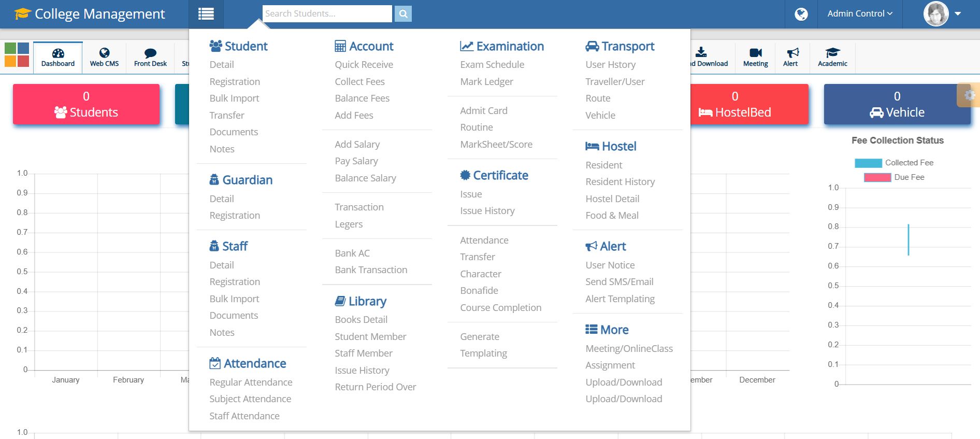Open the HostelBed count card
This screenshot has height=439, width=980.
[748, 104]
